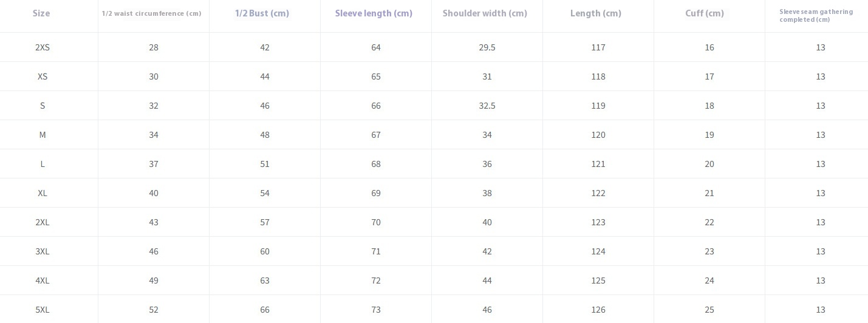Select the Sleeve length (cm) header
Image resolution: width=868 pixels, height=323 pixels.
coord(374,13)
